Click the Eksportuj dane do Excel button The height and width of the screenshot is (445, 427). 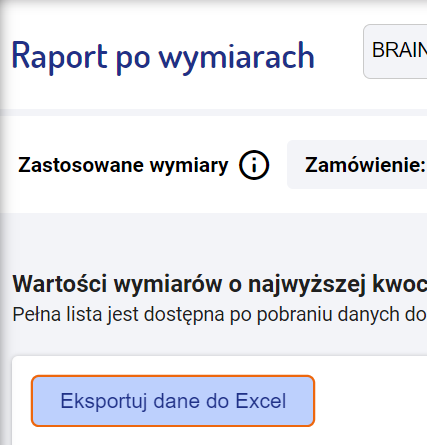coord(173,401)
